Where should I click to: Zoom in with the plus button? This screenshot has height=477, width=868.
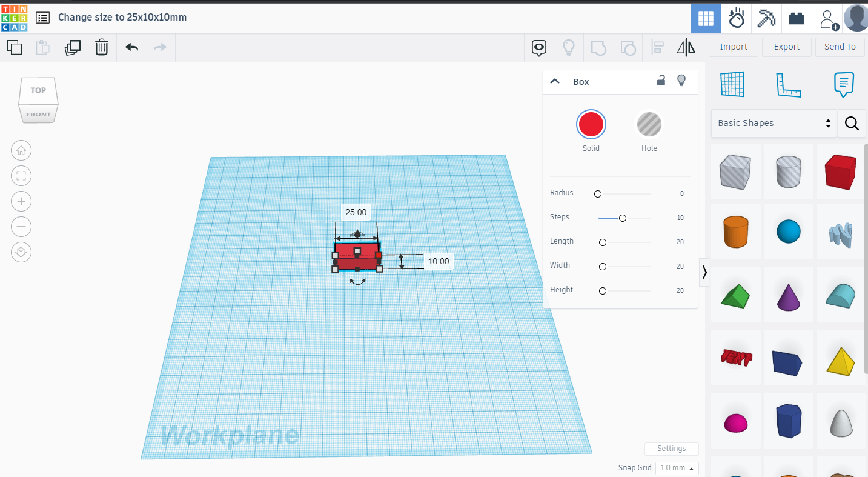[x=21, y=201]
